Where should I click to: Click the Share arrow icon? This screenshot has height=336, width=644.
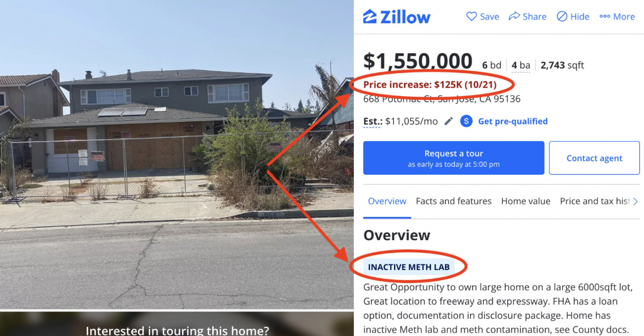pos(514,17)
